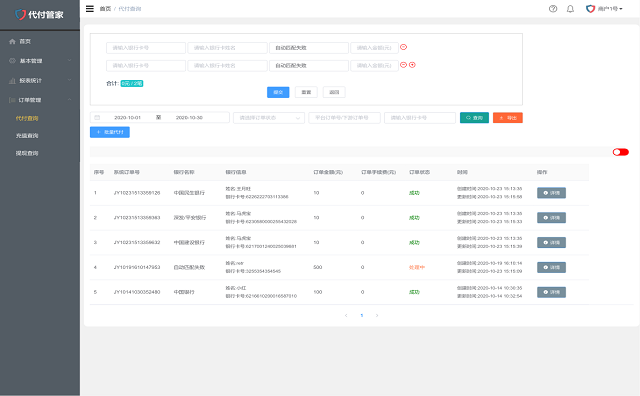Focus second row cardholder name field
The width and height of the screenshot is (640, 396).
point(227,66)
